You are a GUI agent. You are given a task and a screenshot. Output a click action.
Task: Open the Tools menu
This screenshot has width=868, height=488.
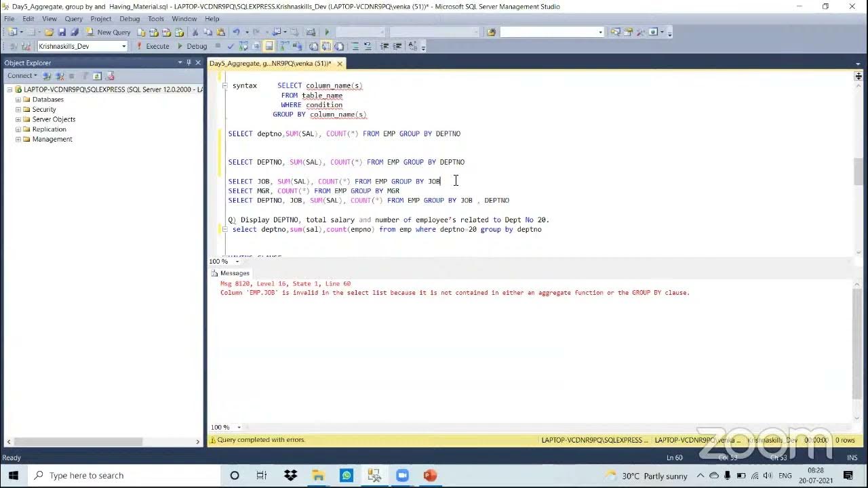155,19
